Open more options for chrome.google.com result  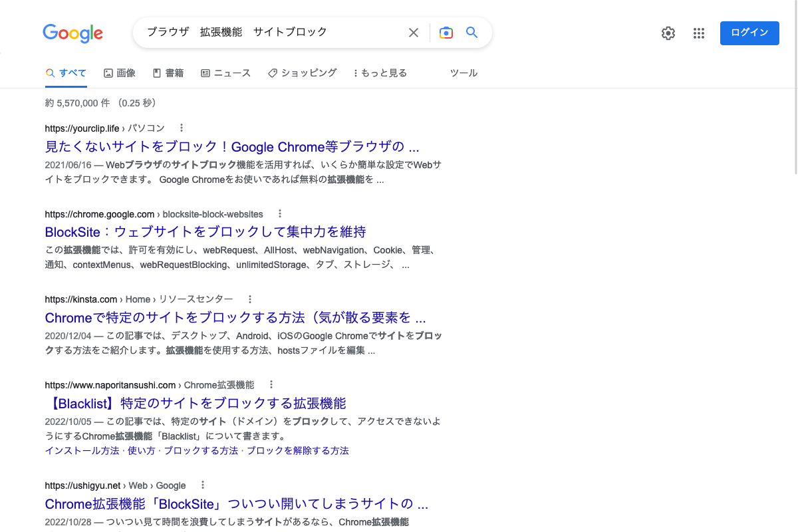(280, 214)
